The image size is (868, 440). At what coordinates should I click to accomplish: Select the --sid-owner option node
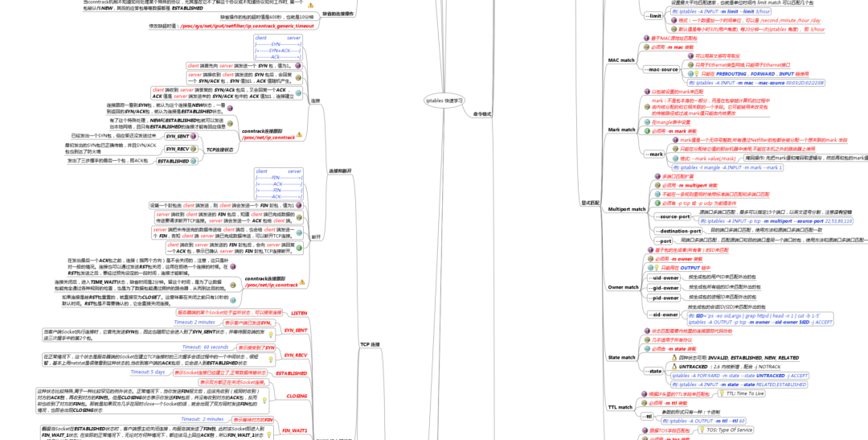click(x=664, y=315)
